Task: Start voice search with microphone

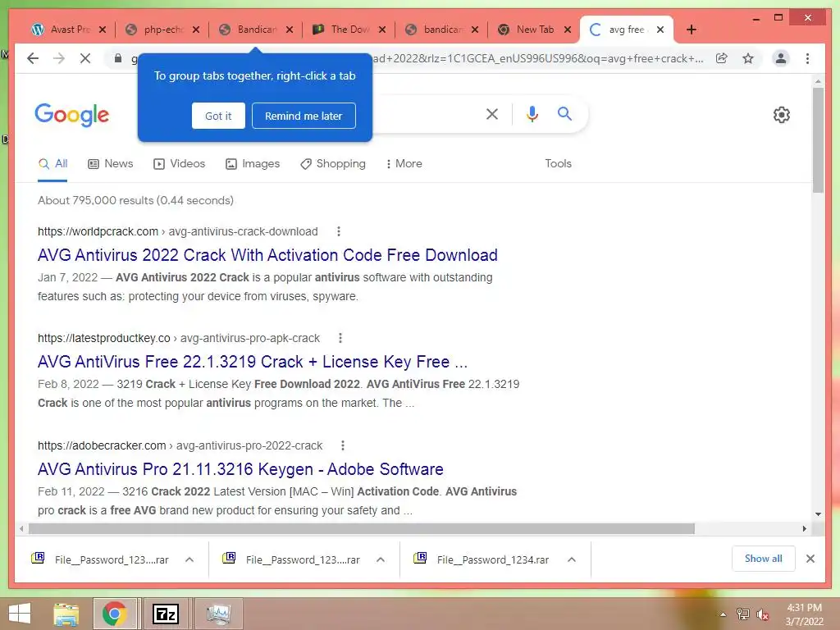Action: tap(532, 113)
